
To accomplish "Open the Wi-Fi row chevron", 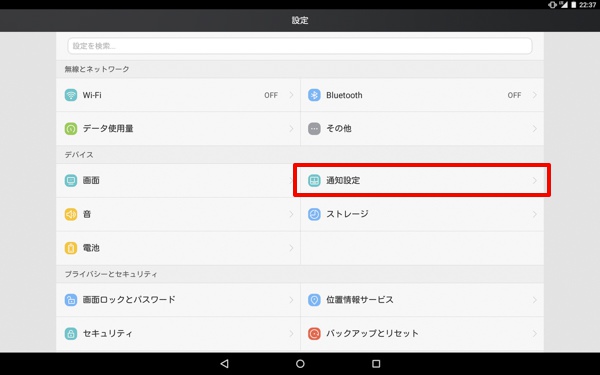I will tap(291, 95).
